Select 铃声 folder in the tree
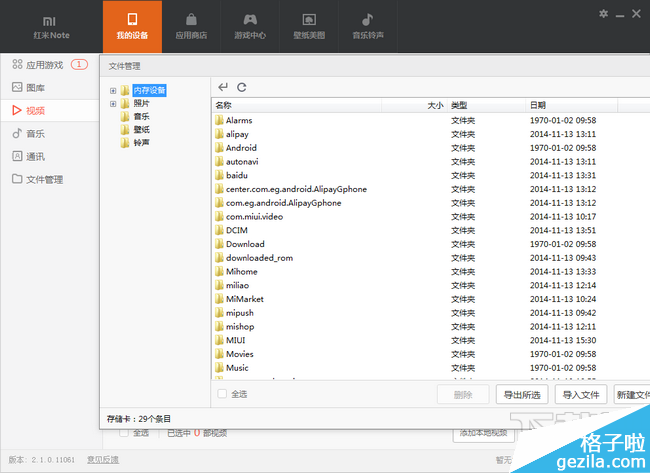Viewport: 650px width, 473px height. pos(141,143)
